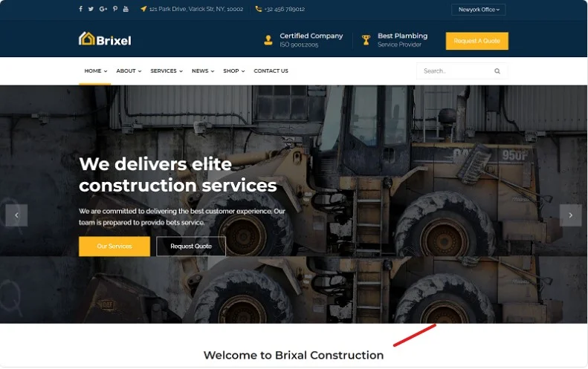Open the Google Plus social icon

tap(103, 9)
